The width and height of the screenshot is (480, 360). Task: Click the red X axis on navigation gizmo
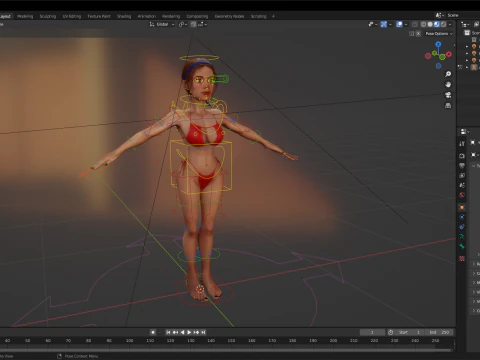(449, 54)
